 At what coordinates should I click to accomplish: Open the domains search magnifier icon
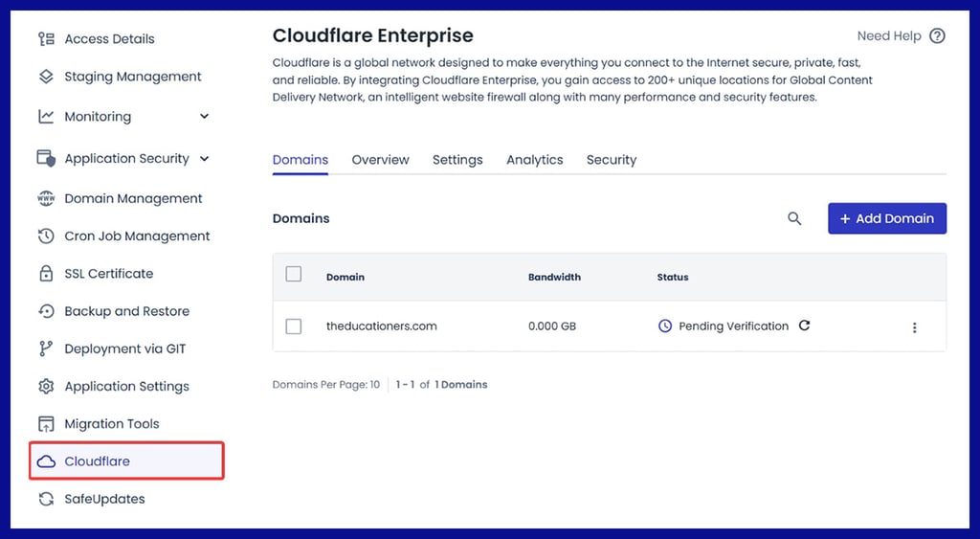(794, 219)
